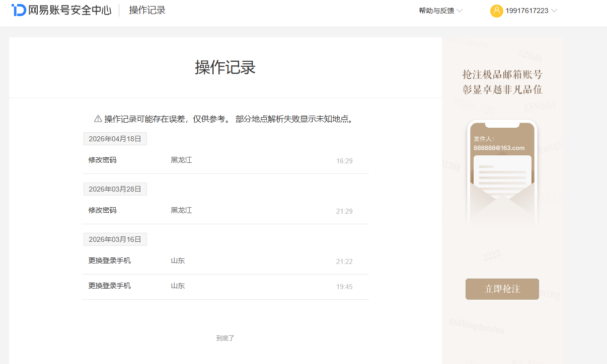Click the 到底了 end-of-list text
Screen dimensions: 607x364
coord(225,338)
